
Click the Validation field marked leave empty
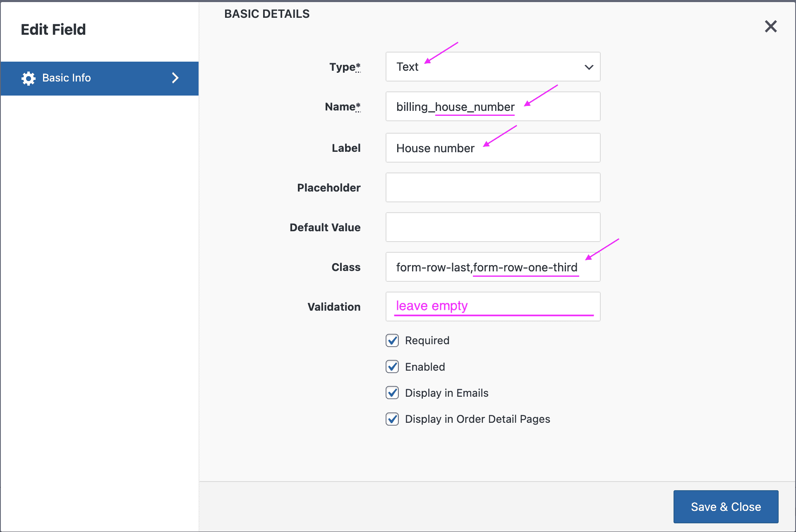pyautogui.click(x=492, y=306)
